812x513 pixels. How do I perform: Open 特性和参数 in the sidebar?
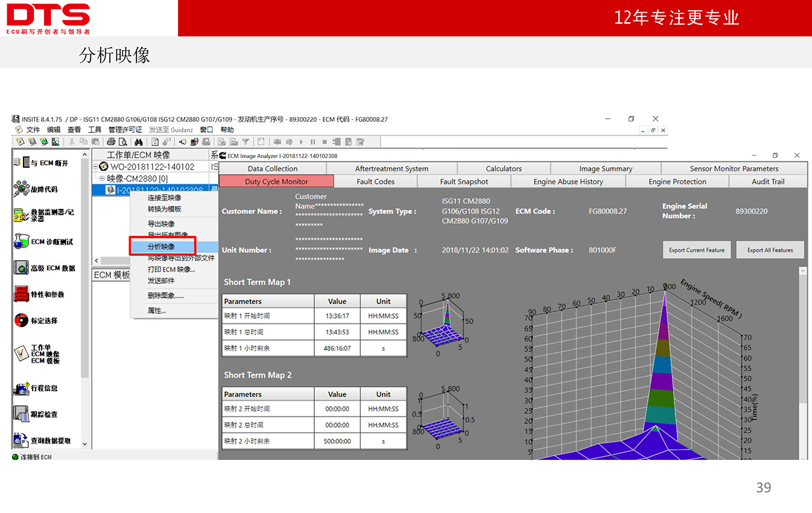pos(39,295)
